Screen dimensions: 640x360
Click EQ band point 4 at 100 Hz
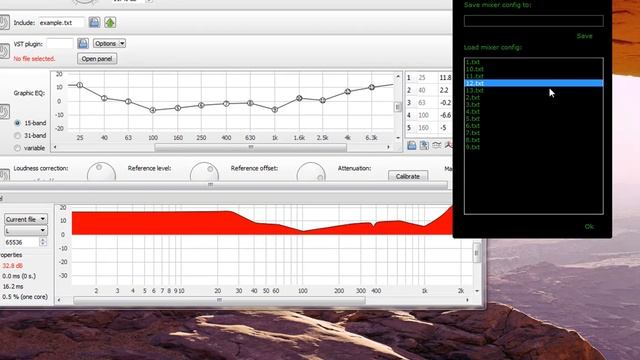click(153, 110)
